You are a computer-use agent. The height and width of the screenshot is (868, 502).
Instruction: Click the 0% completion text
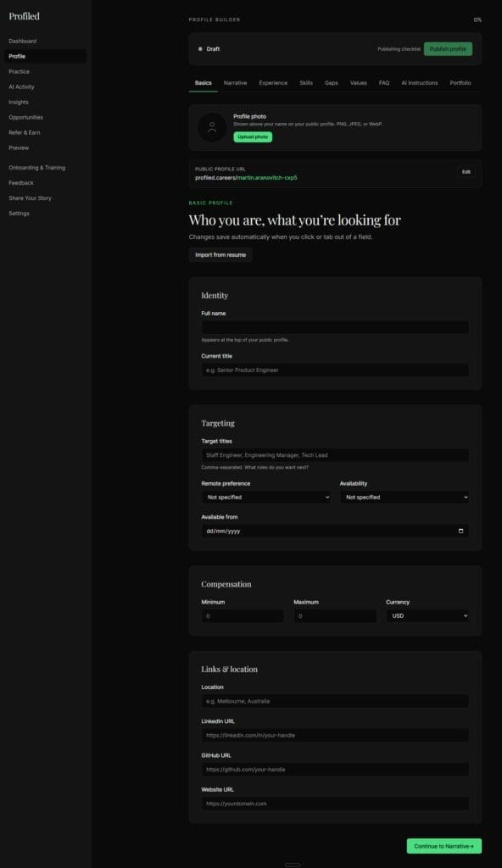coord(477,20)
